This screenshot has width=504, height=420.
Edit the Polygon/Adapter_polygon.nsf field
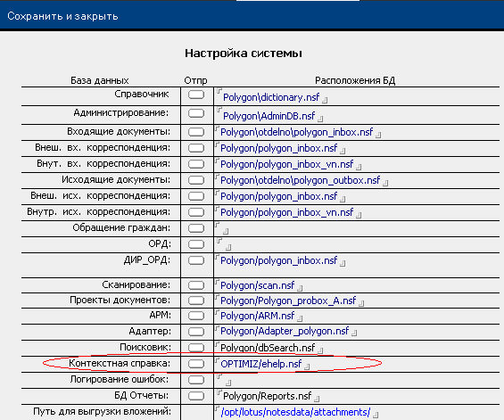point(285,332)
